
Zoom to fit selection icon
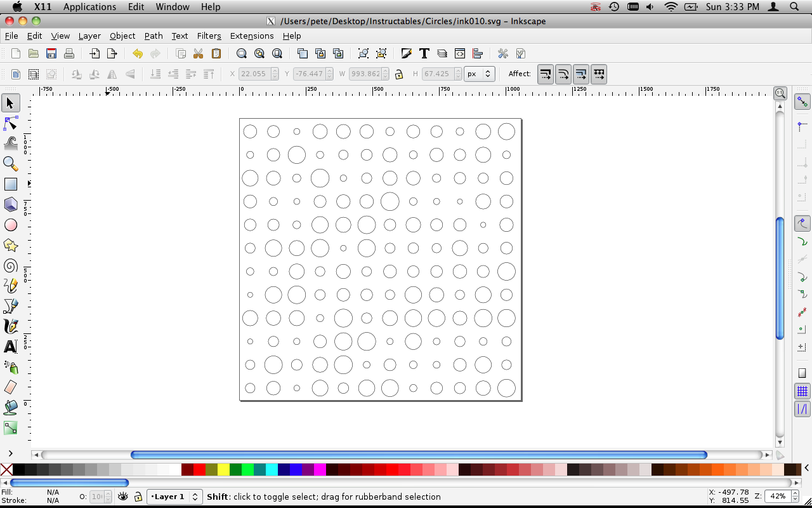[242, 53]
